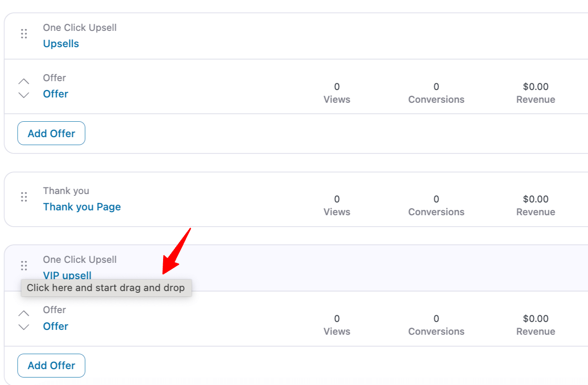This screenshot has height=385, width=588.
Task: Open the Upsells step settings
Action: tap(61, 43)
